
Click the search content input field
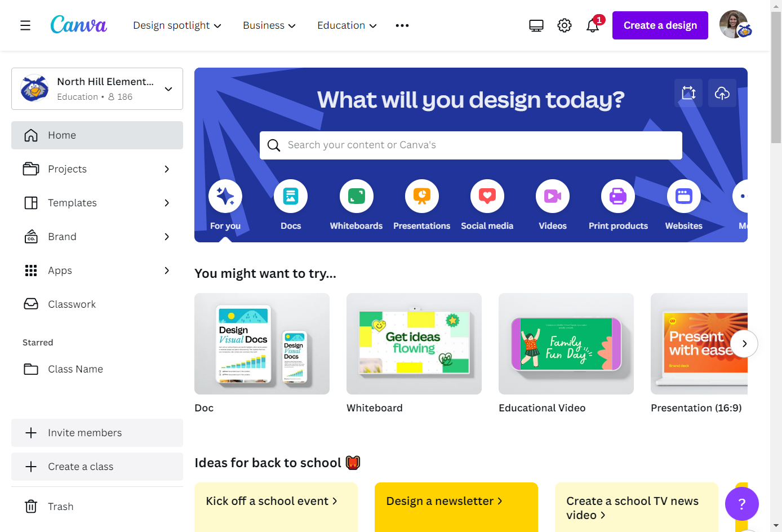point(471,145)
